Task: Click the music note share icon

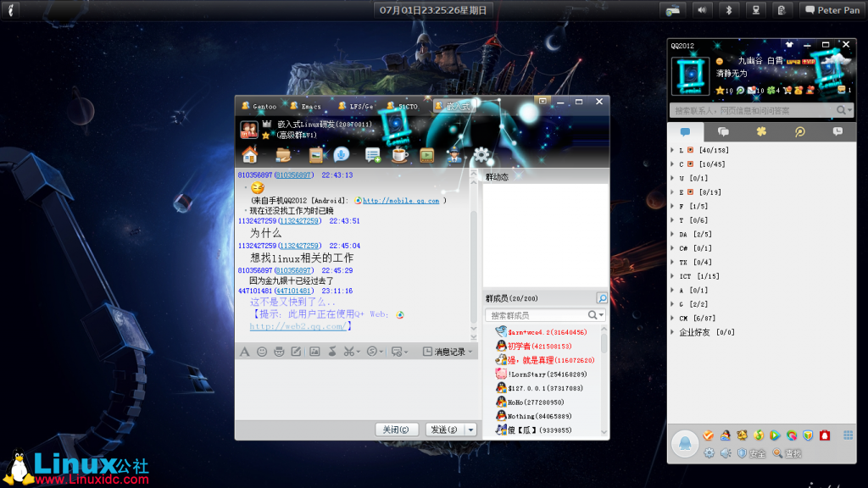Action: click(x=332, y=352)
